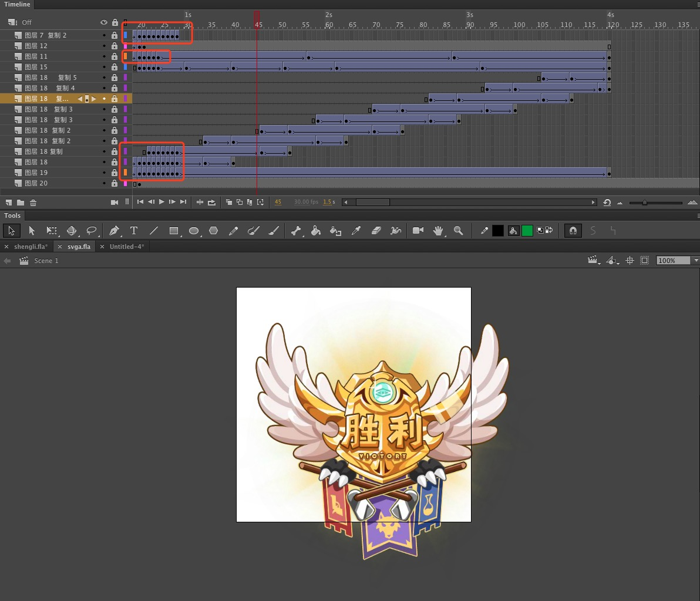Select the Pencil tool
700x601 pixels.
point(233,231)
